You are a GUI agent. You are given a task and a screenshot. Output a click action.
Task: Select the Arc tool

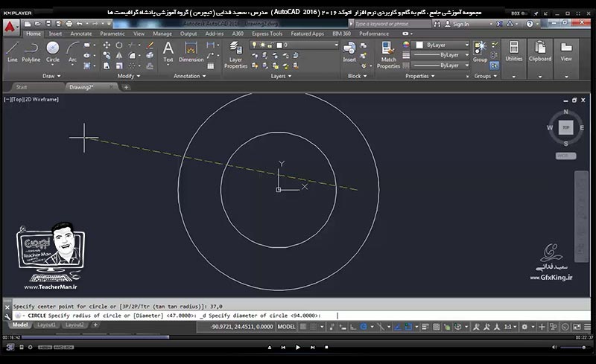(72, 52)
